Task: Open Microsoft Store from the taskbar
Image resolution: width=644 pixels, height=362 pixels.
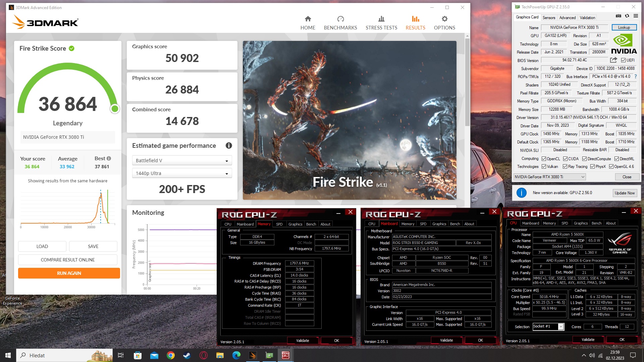Action: pos(138,355)
